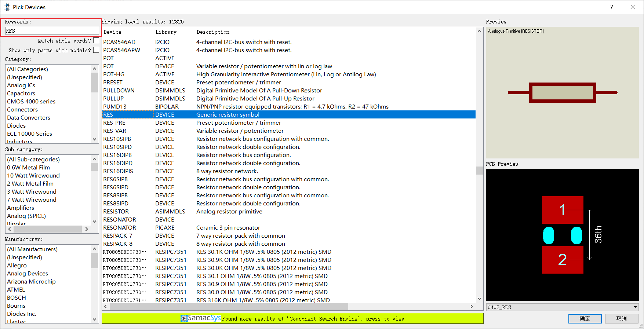This screenshot has height=329, width=644.
Task: Select the RESISTOR ASIMMDLS device row
Action: 289,211
